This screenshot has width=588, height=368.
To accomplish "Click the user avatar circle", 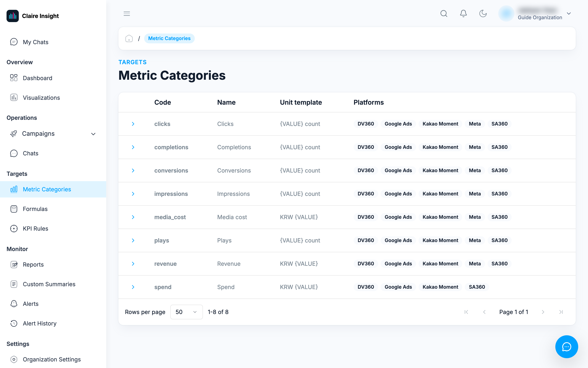I will (x=506, y=14).
